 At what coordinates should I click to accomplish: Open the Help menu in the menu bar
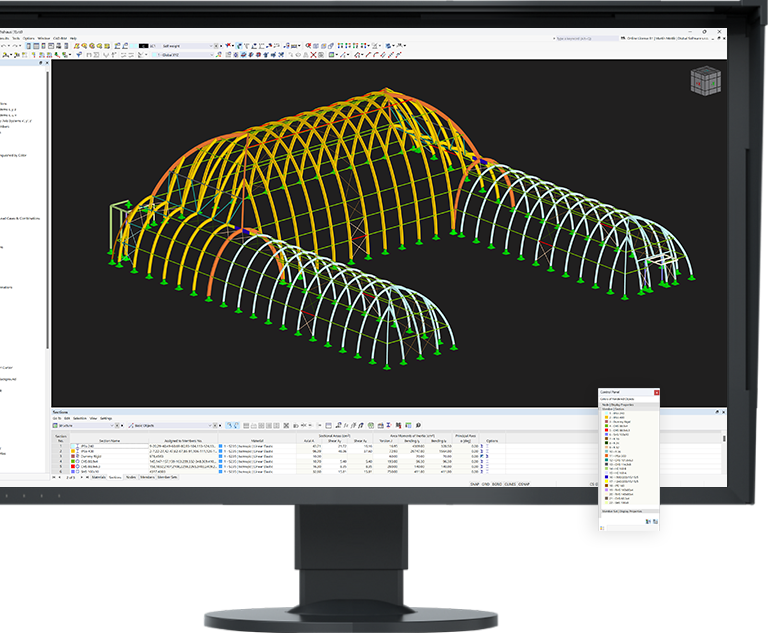pos(73,38)
